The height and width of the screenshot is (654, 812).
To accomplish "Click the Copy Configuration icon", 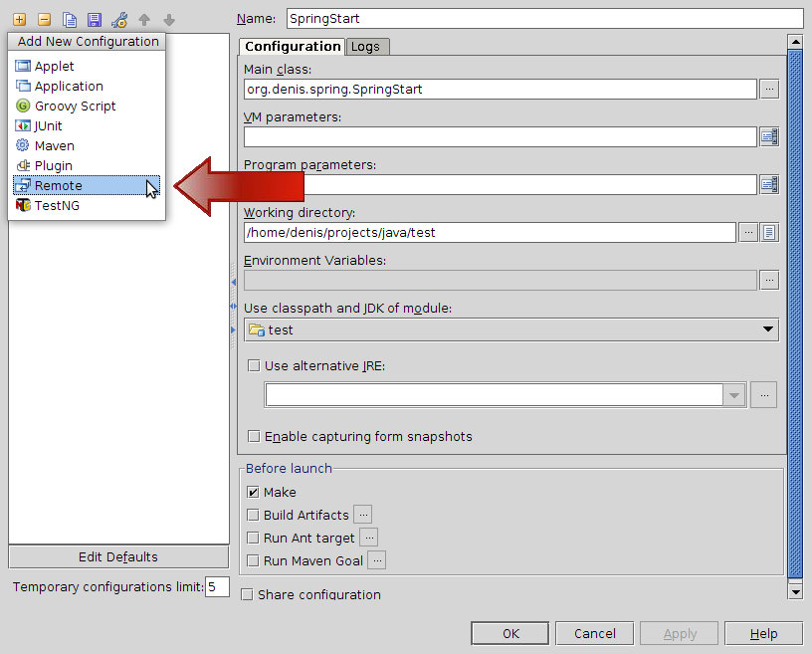I will pyautogui.click(x=70, y=20).
